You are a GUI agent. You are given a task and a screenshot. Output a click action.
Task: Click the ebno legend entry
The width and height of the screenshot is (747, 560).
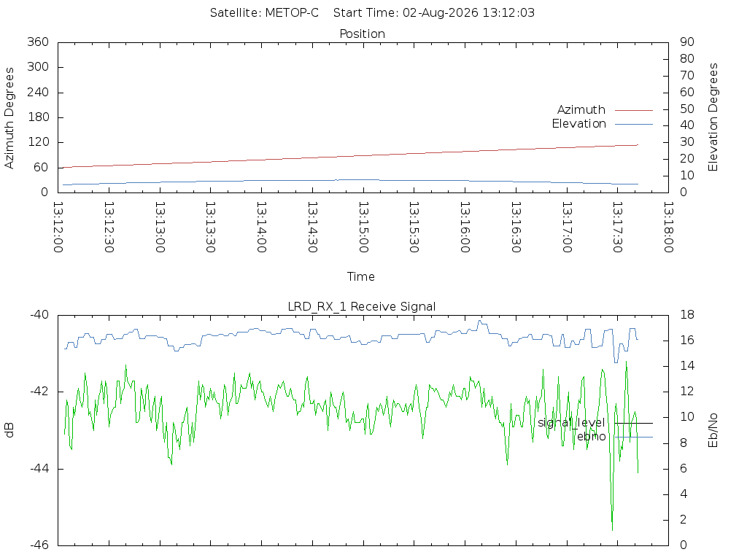[x=592, y=437]
